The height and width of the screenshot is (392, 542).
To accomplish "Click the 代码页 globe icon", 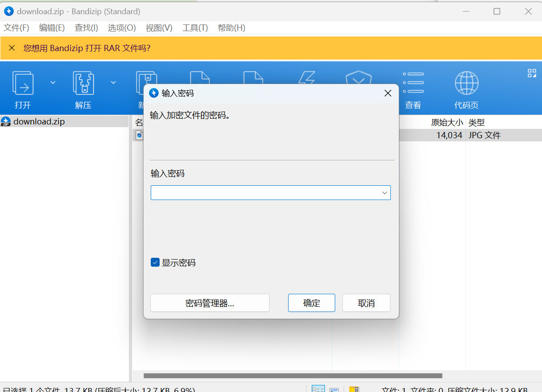I will pos(466,83).
